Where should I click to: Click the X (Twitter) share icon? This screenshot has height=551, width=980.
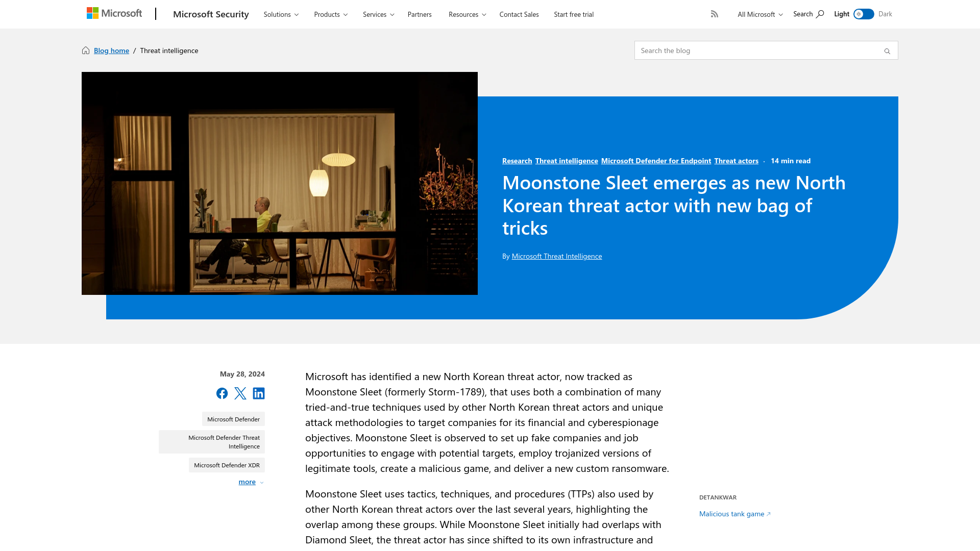(240, 393)
